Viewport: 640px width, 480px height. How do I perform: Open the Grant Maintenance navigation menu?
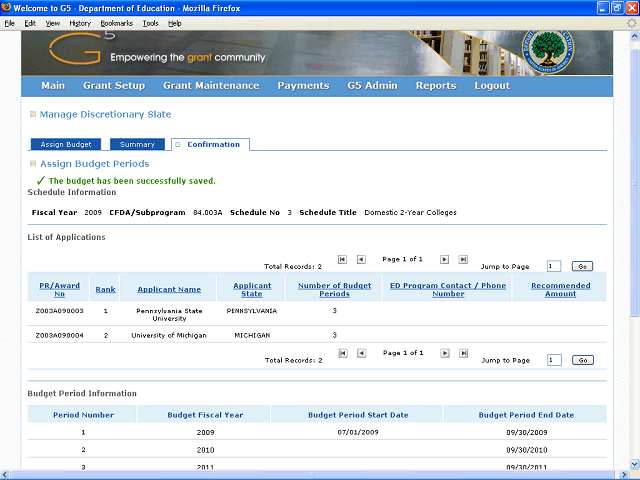tap(210, 86)
